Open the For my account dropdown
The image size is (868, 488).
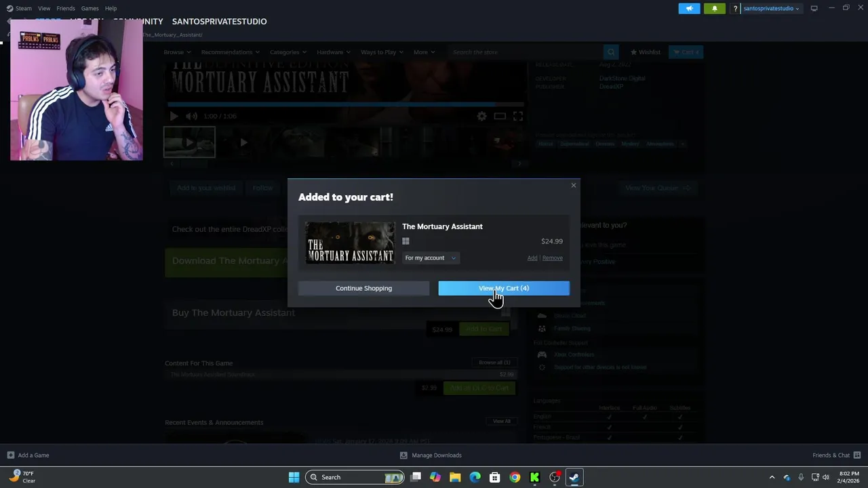pyautogui.click(x=431, y=258)
